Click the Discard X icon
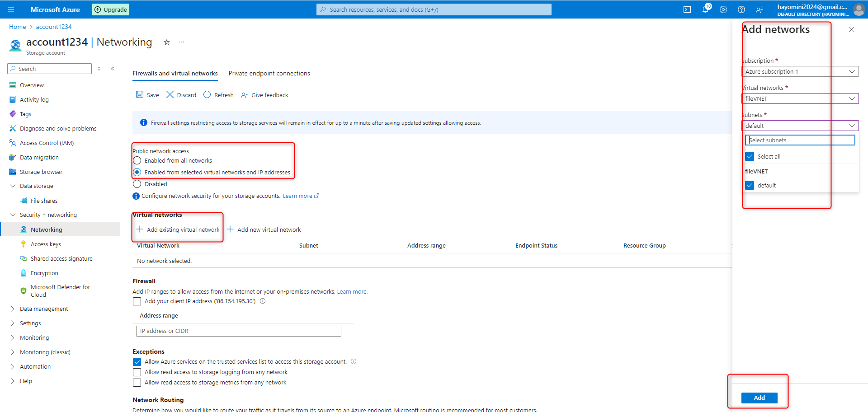Screen dimensions: 868x412 click(170, 94)
